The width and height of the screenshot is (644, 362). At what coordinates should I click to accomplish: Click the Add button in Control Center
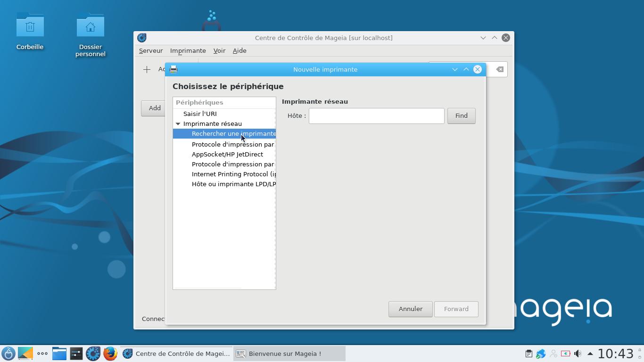(x=154, y=108)
